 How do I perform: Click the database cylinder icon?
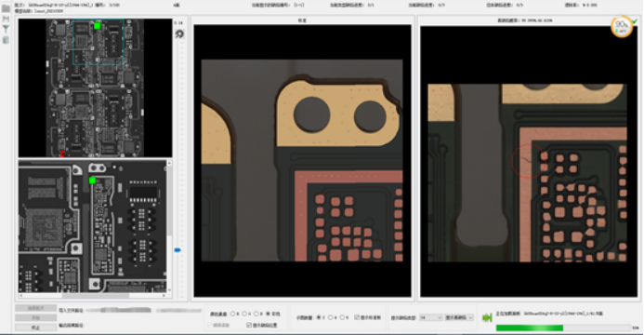point(6,40)
